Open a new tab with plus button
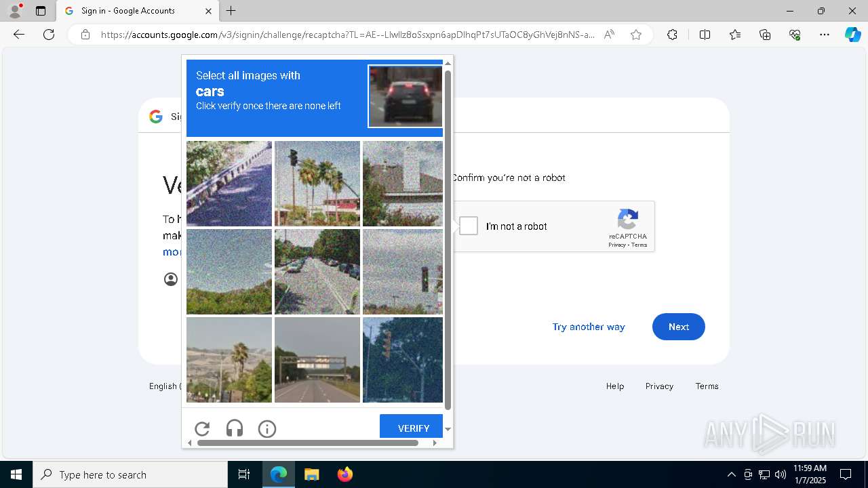The width and height of the screenshot is (868, 488). (x=231, y=11)
